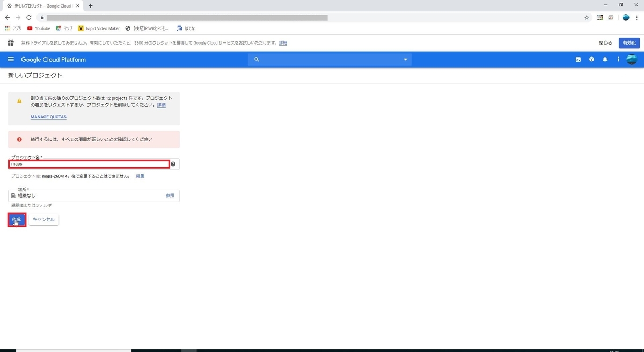Open the はてな bookmark
The image size is (644, 352).
pyautogui.click(x=186, y=28)
